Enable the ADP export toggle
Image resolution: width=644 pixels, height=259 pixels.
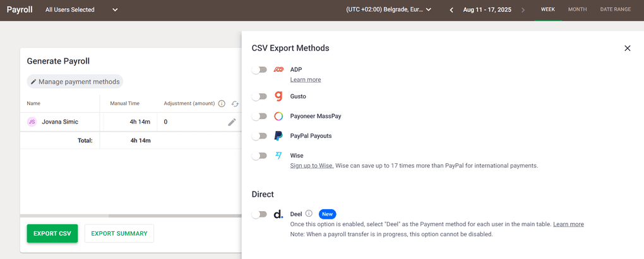click(x=259, y=70)
